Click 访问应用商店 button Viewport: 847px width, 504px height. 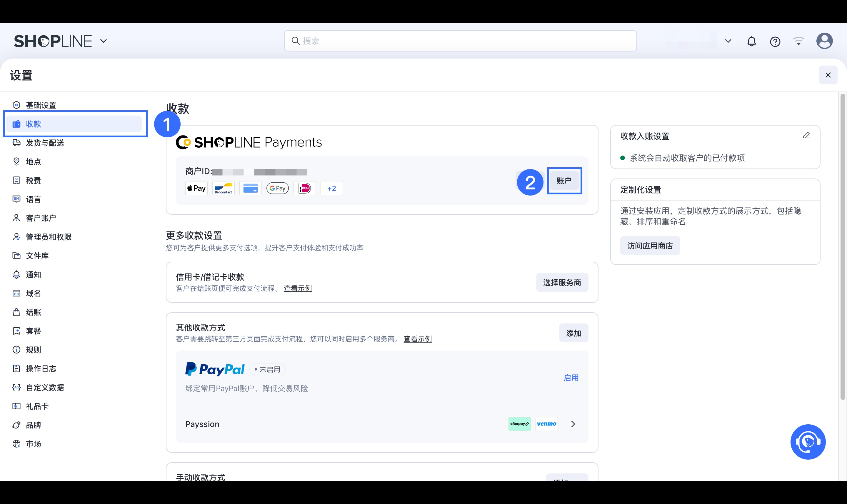pyautogui.click(x=650, y=246)
